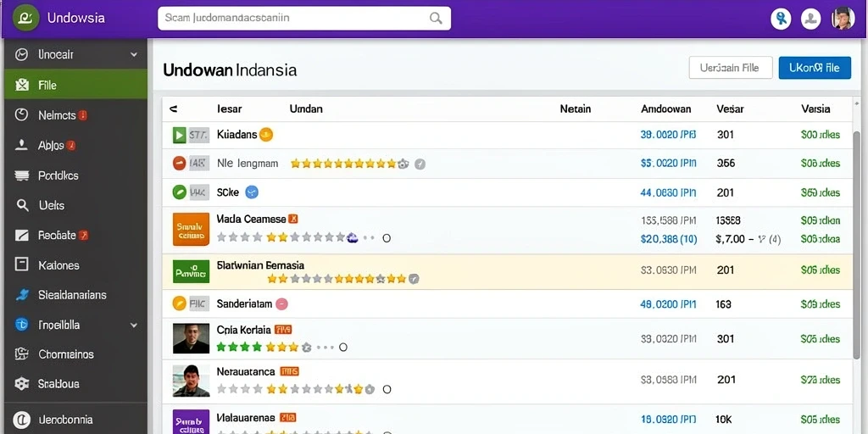Open the Podldkcs sidebar item
868x434 pixels.
click(x=75, y=175)
